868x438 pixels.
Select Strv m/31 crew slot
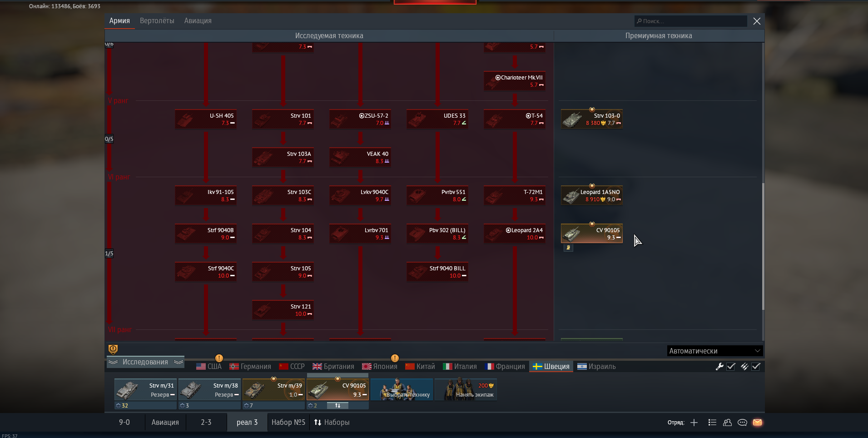[x=145, y=390]
